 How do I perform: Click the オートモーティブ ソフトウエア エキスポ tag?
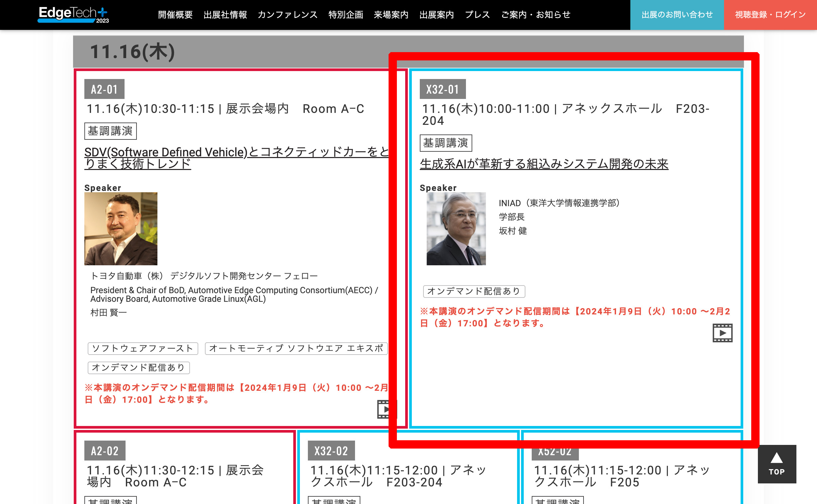pos(296,348)
